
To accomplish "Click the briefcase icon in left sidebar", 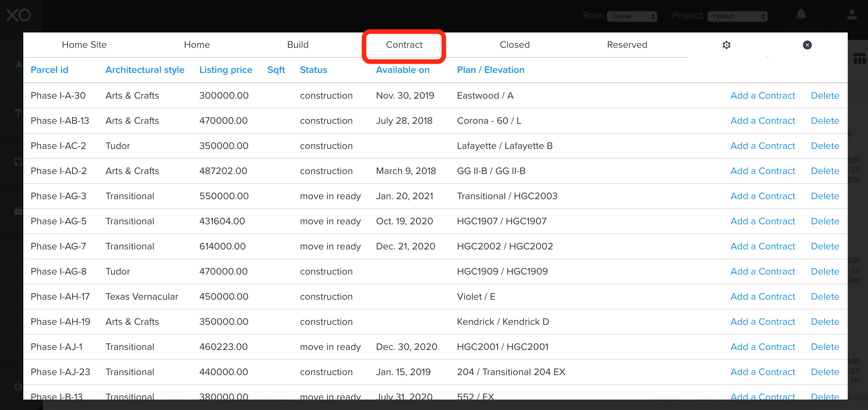I will [18, 211].
